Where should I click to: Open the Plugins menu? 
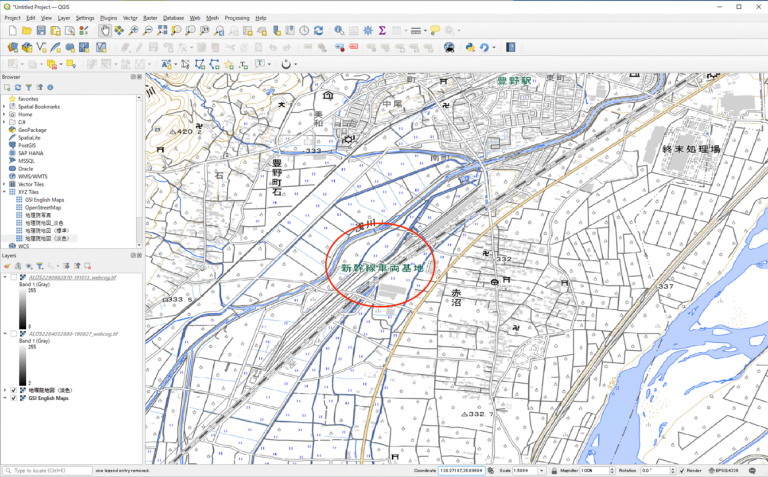point(109,18)
